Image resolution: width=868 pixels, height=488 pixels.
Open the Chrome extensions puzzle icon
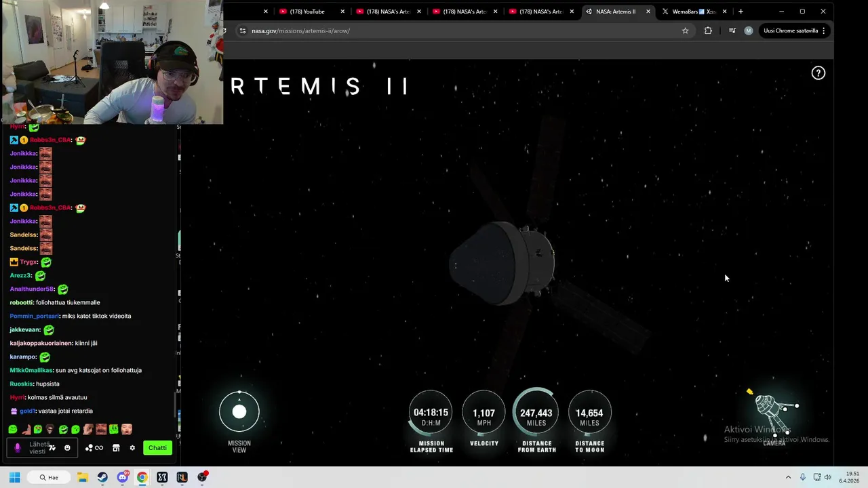pos(708,30)
